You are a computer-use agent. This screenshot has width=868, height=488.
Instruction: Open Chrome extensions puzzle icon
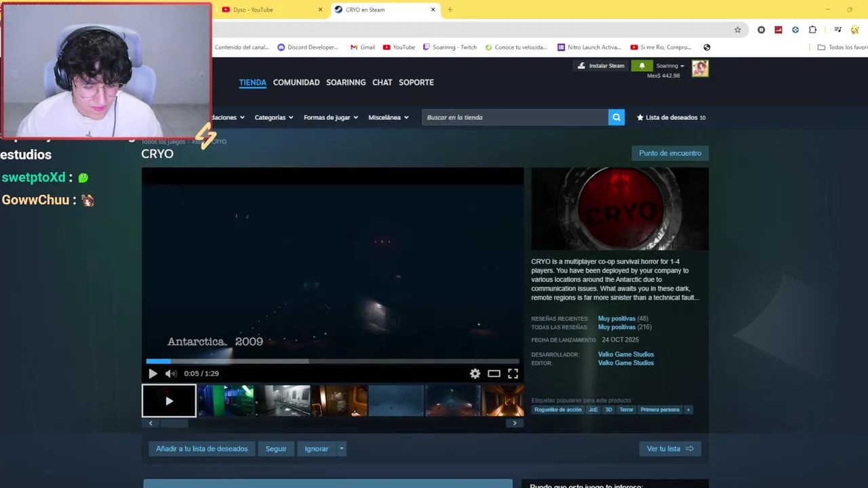pos(812,30)
